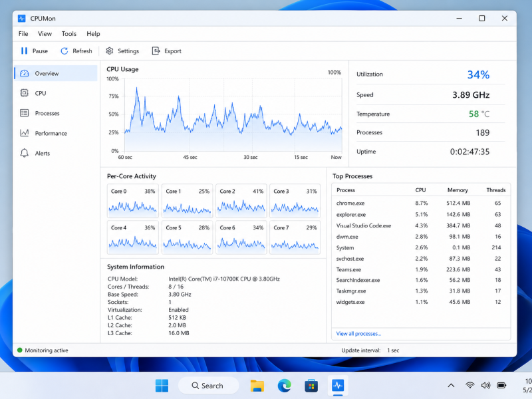This screenshot has width=532, height=399.
Task: Select the svchost.exe process row
Action: click(x=421, y=259)
